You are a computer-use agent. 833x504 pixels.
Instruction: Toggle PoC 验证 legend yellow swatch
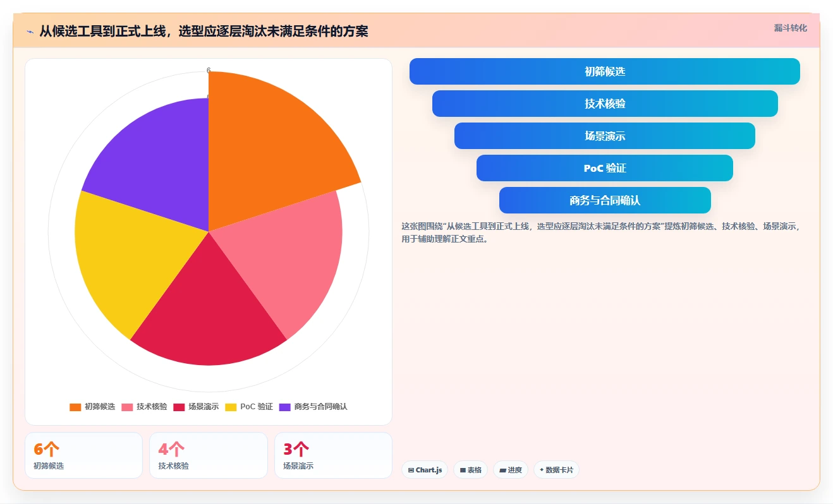[231, 407]
